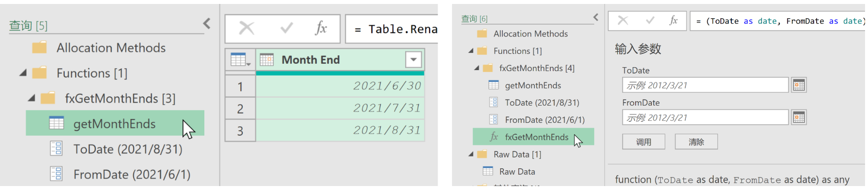The image size is (868, 190).
Task: Click left formula text starting Table.Rena
Action: 396,29
